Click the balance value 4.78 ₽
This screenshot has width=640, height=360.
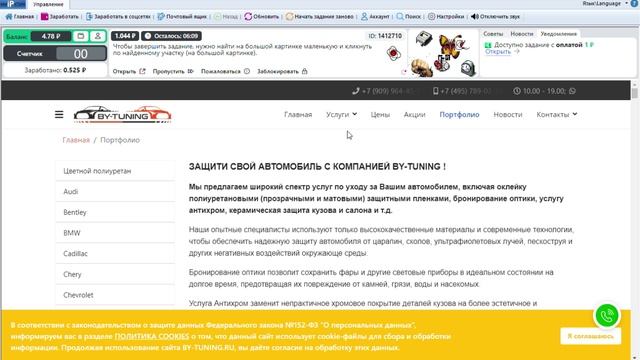tap(51, 36)
